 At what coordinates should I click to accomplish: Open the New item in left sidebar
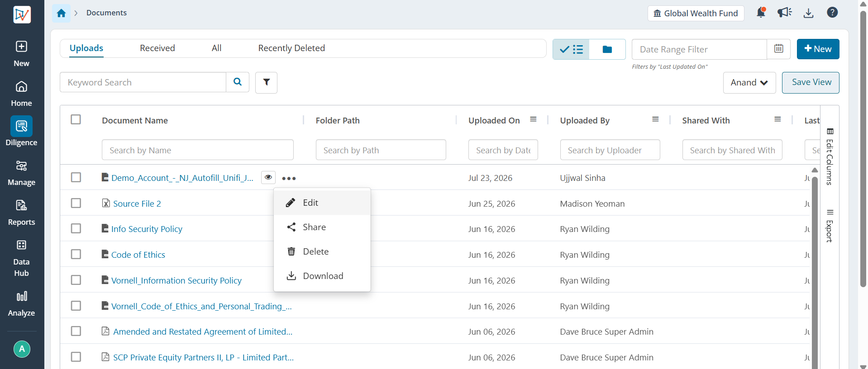pos(21,54)
